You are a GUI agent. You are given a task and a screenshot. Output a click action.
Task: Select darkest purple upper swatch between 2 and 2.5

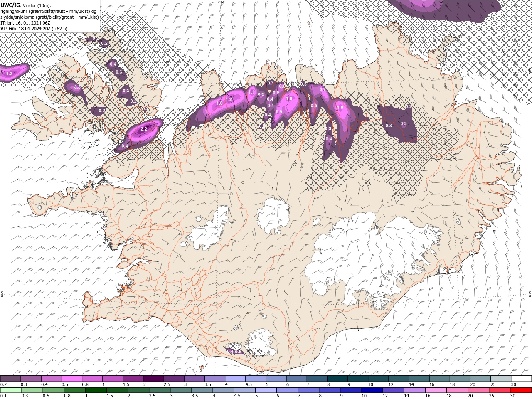(x=153, y=379)
